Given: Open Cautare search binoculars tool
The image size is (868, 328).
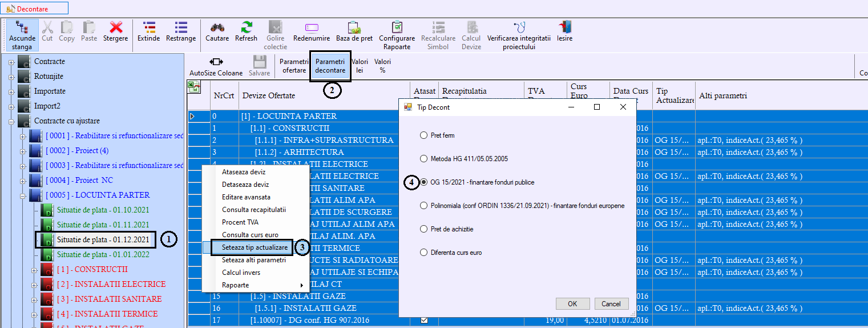Looking at the screenshot, I should coord(217,31).
